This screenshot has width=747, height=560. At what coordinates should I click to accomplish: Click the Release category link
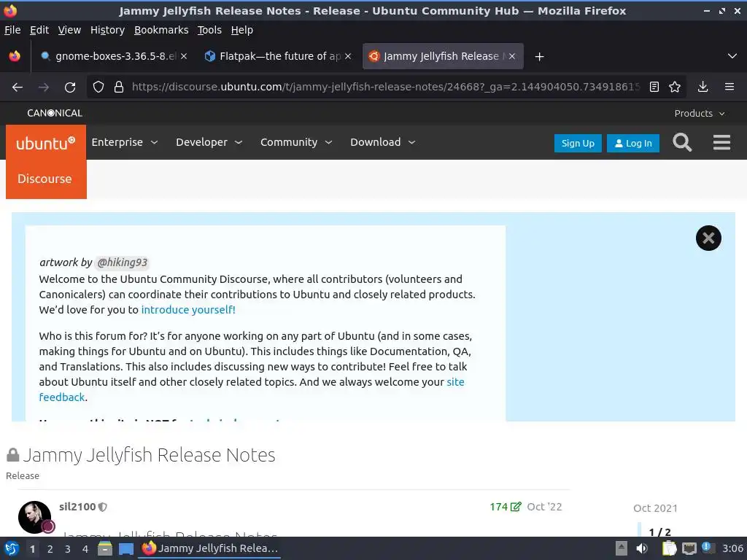click(x=23, y=475)
